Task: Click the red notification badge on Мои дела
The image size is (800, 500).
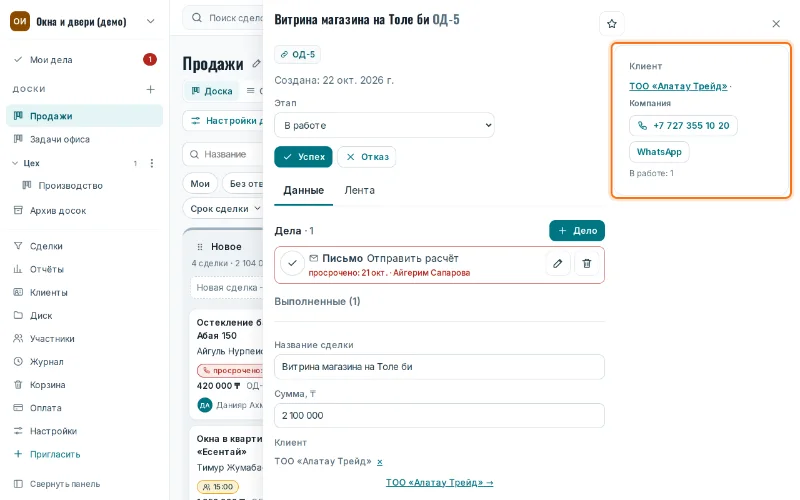Action: click(x=149, y=60)
